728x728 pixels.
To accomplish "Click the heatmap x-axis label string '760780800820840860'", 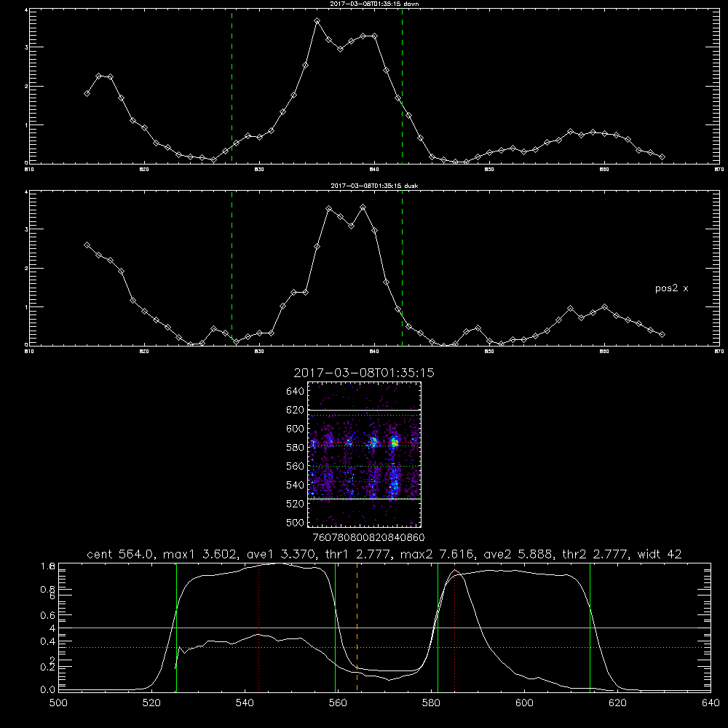I will click(x=368, y=537).
